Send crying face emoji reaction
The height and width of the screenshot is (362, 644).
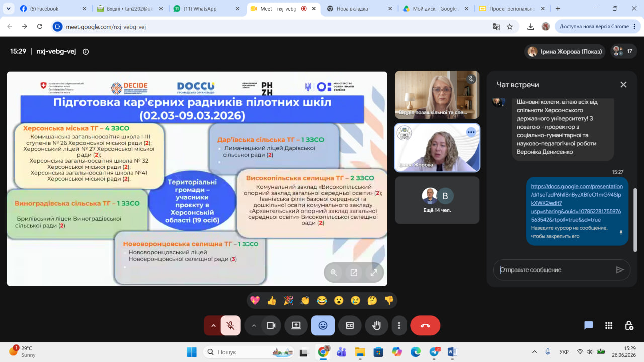click(355, 300)
